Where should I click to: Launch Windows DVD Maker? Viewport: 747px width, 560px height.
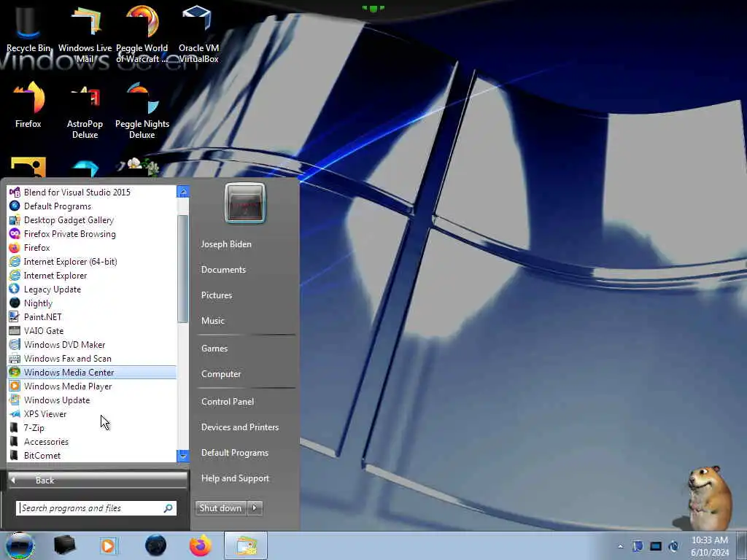point(92,344)
